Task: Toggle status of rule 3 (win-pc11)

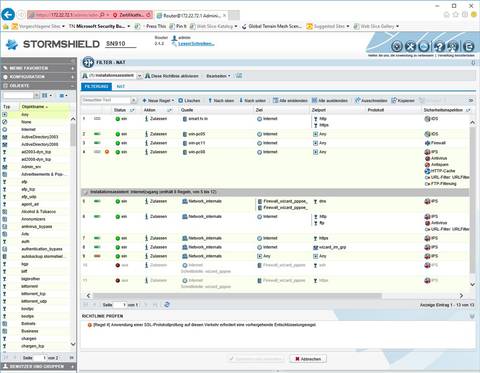Action: pyautogui.click(x=118, y=143)
